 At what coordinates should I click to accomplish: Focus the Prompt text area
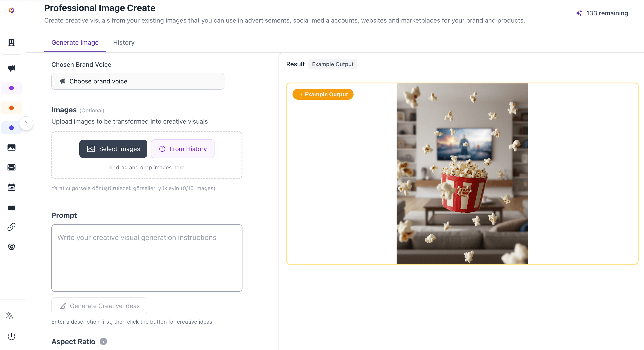tap(147, 258)
